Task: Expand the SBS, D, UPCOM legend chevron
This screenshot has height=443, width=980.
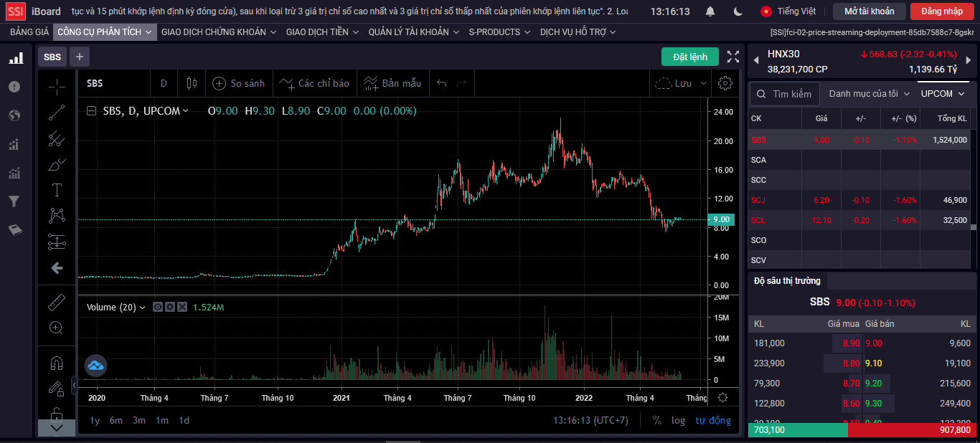Action: click(186, 110)
